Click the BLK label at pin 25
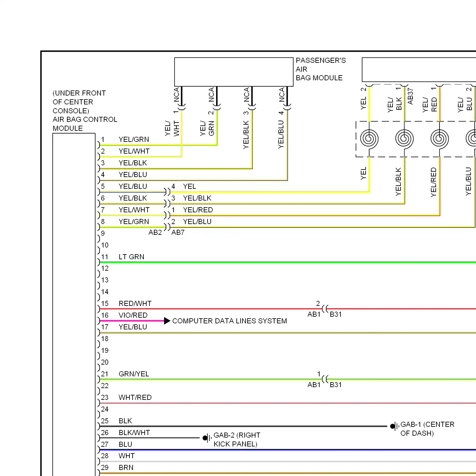Viewport: 476px width, 476px height. click(x=125, y=421)
